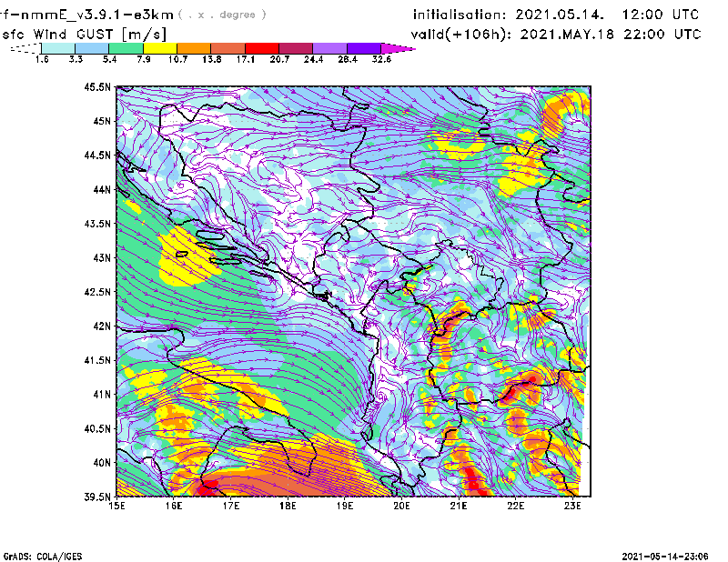Click the white dashed arrow below 1.6
Viewport: 728px width, 562px height.
click(x=26, y=48)
